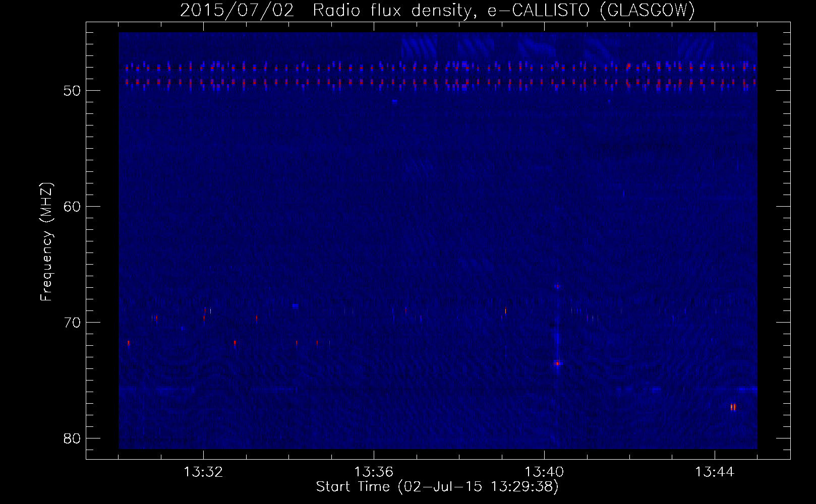Click the red spot near 13:44 at 77 MHz
The image size is (816, 504).
733,407
